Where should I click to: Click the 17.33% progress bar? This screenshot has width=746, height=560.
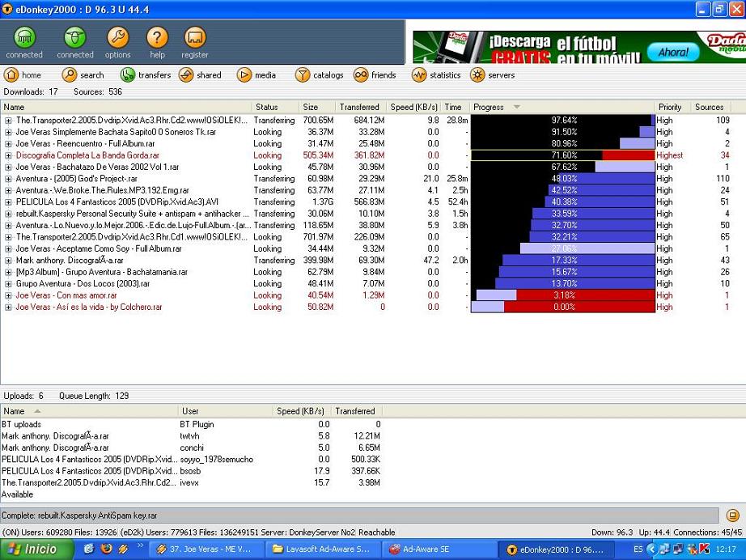(563, 261)
